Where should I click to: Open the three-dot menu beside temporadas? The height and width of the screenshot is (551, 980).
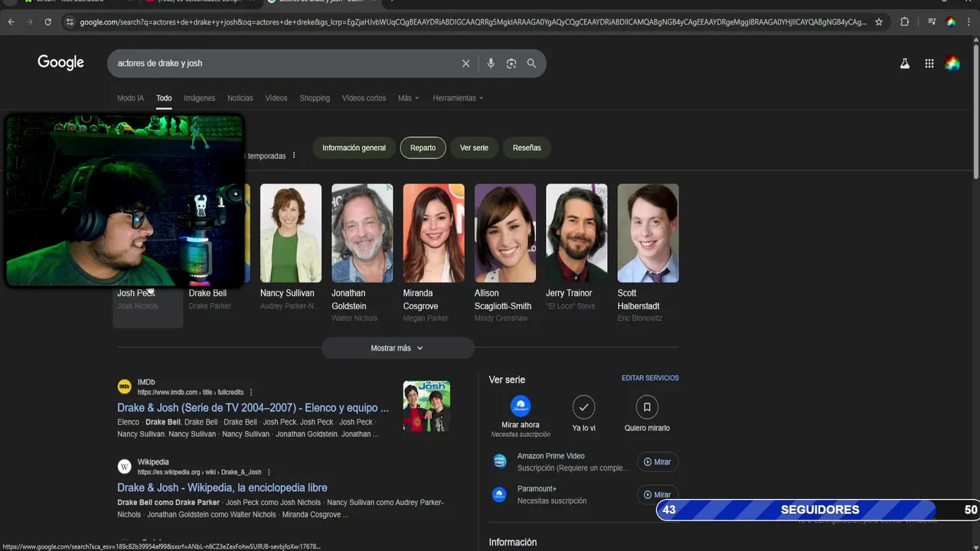click(294, 155)
